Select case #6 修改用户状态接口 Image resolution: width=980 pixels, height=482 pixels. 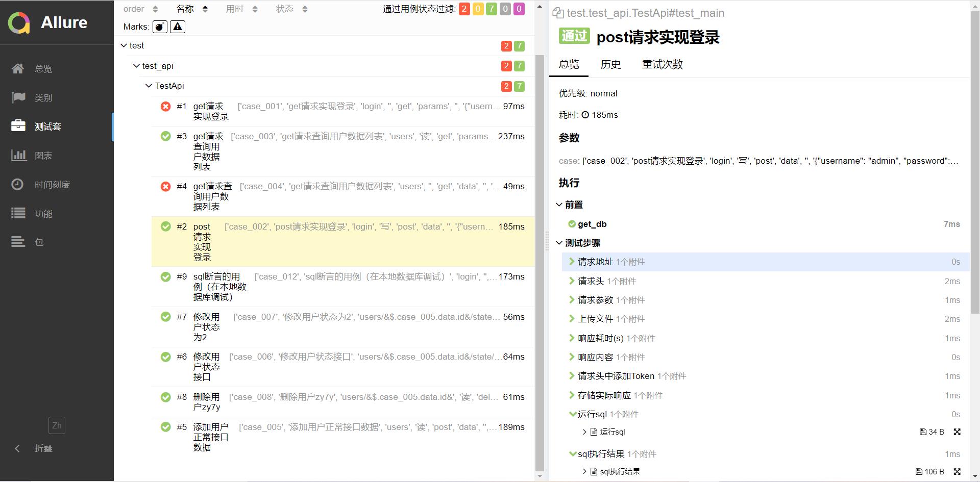click(343, 367)
